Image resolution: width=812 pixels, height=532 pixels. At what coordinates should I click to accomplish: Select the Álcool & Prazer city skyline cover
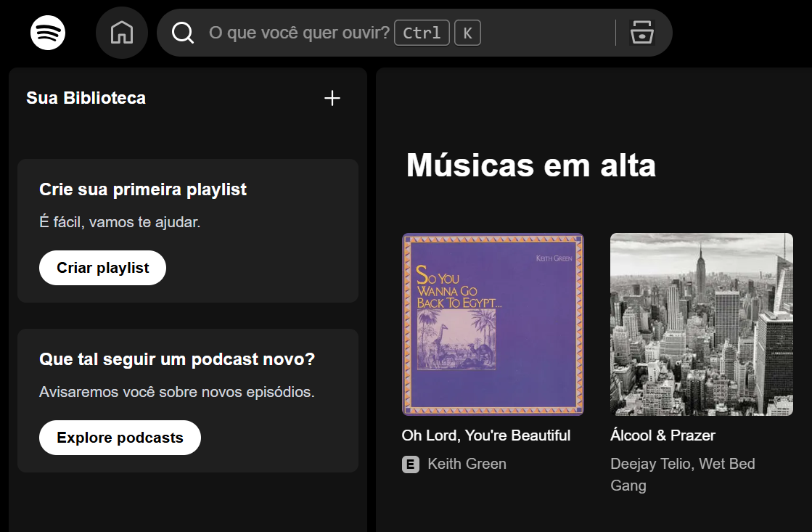701,324
